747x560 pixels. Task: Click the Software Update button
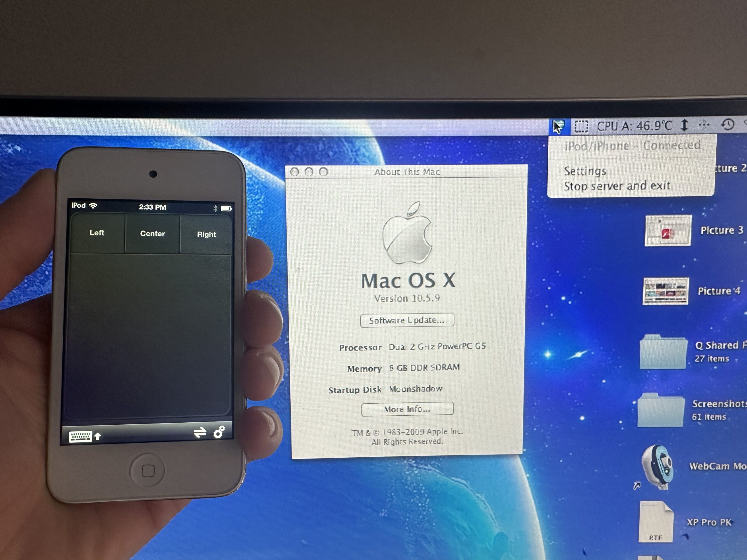click(x=407, y=320)
